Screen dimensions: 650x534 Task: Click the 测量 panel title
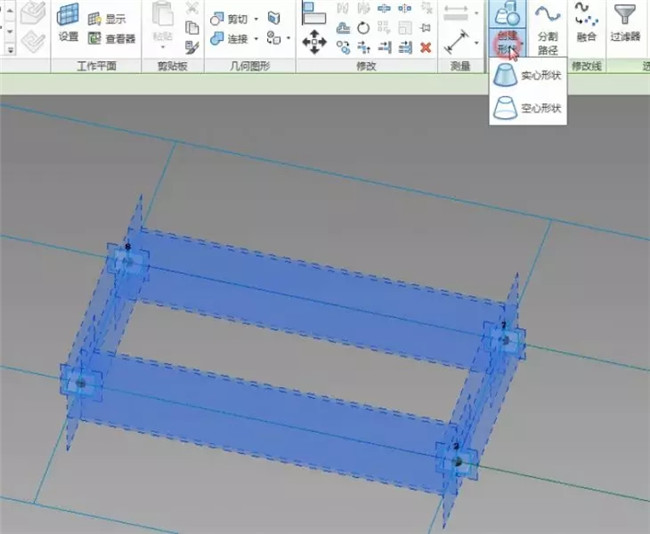click(x=460, y=66)
